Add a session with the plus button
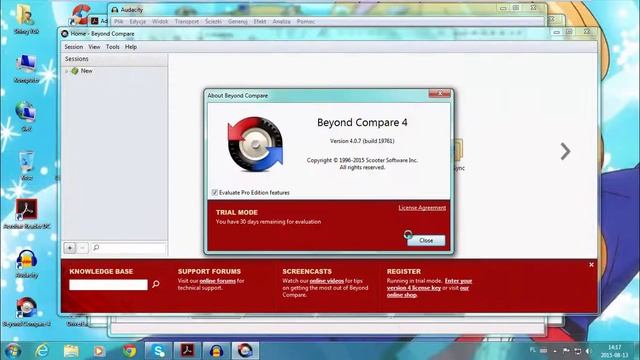640x360 pixels. point(70,248)
